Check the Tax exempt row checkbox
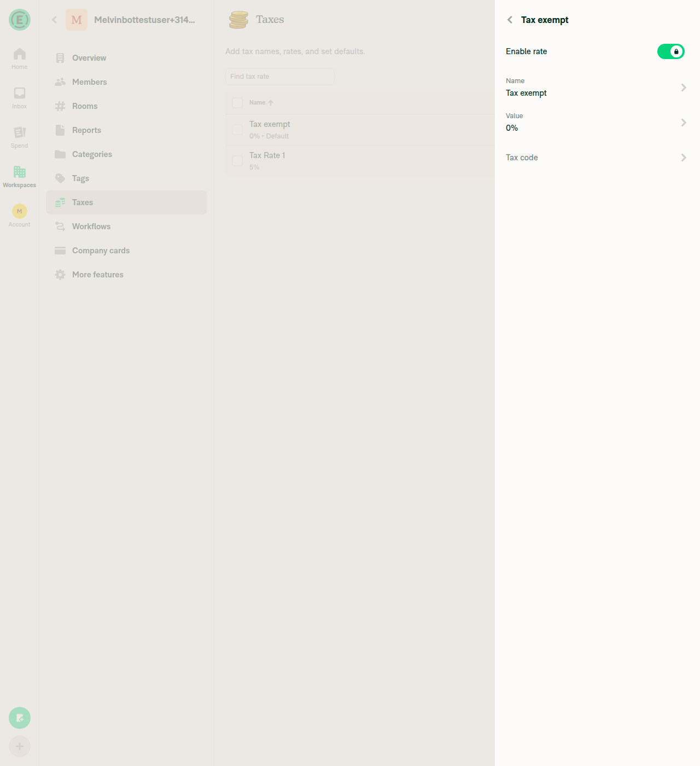Viewport: 700px width, 766px height. [x=237, y=130]
